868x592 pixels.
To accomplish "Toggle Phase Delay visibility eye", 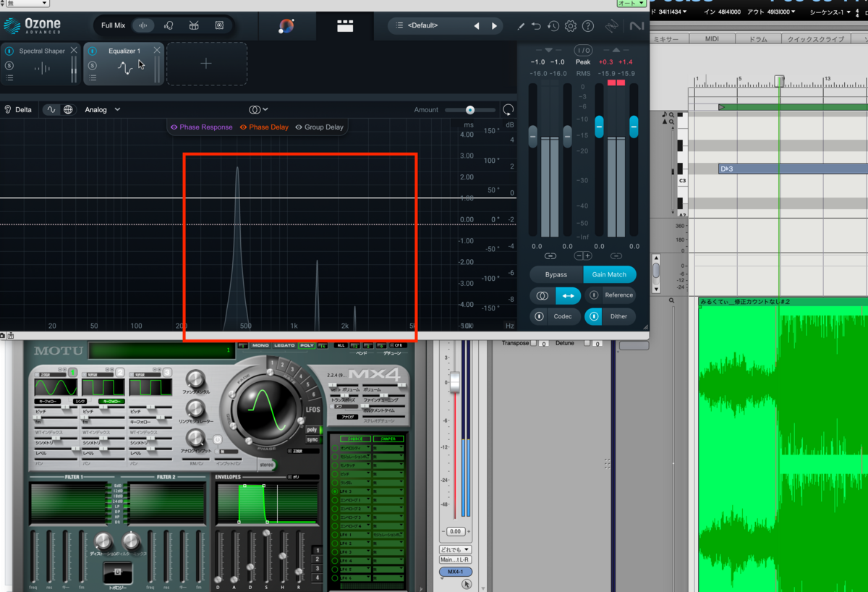I will pyautogui.click(x=243, y=127).
